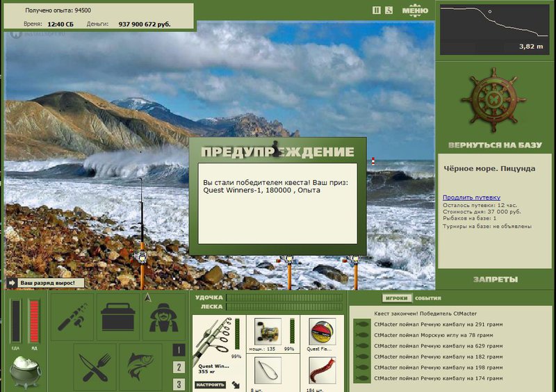Click the text Речную камбалу на 174 грамм
The image size is (556, 392).
tap(461, 378)
